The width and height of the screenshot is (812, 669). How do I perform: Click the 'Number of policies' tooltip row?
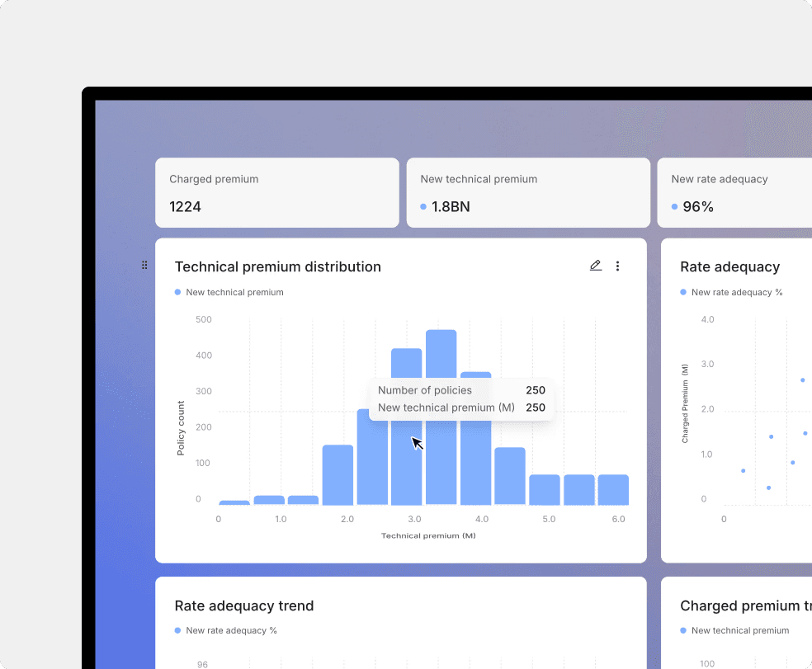coord(461,390)
